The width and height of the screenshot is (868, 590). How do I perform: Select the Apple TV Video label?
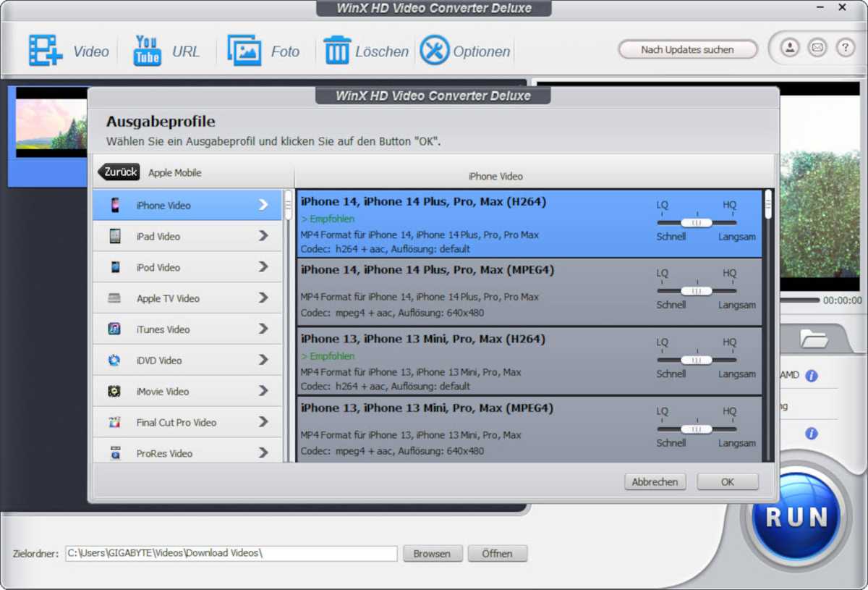[168, 298]
